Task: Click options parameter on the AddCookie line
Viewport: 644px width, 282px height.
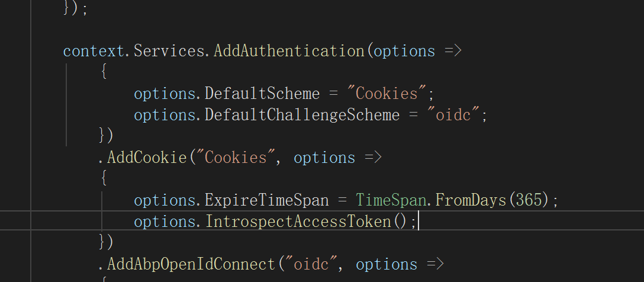Action: point(324,158)
